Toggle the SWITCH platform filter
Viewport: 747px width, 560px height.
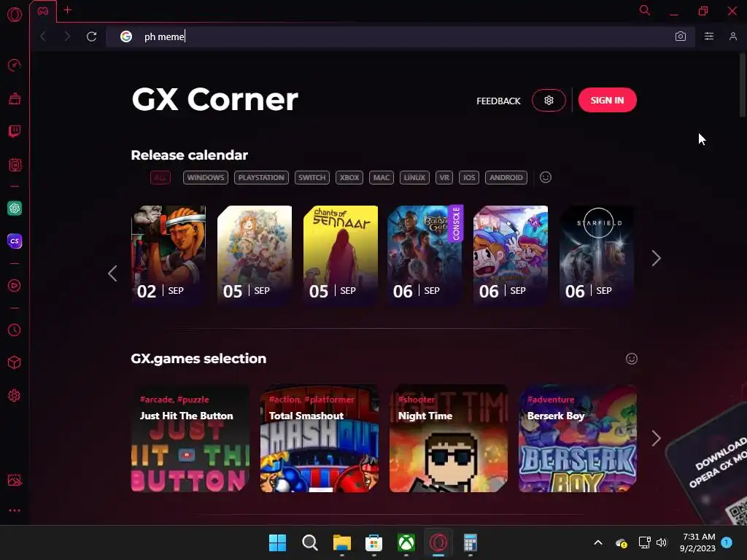click(311, 178)
